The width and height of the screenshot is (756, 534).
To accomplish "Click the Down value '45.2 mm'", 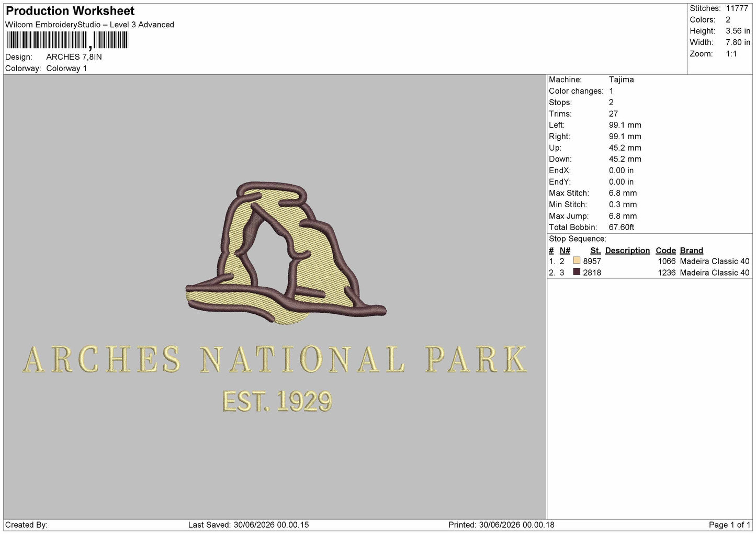I will point(625,159).
